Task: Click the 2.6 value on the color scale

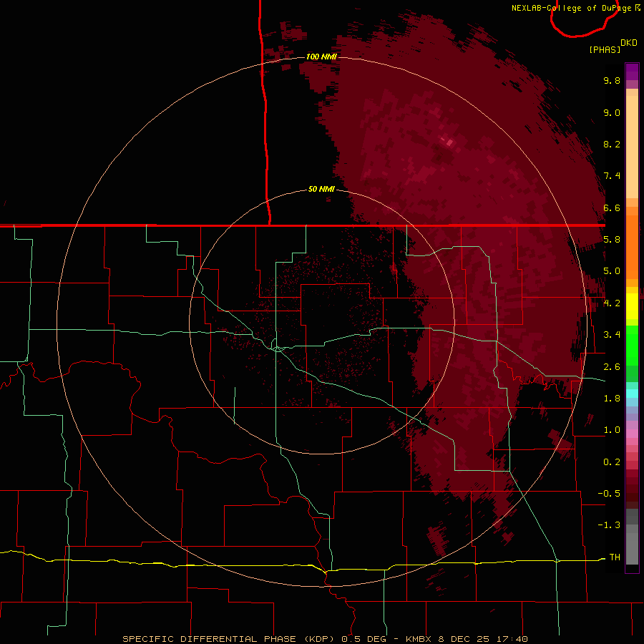Action: pyautogui.click(x=612, y=367)
